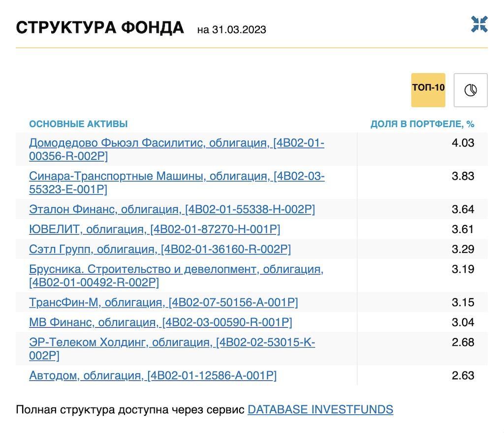Switch to pie chart view
The height and width of the screenshot is (433, 504).
click(x=471, y=90)
